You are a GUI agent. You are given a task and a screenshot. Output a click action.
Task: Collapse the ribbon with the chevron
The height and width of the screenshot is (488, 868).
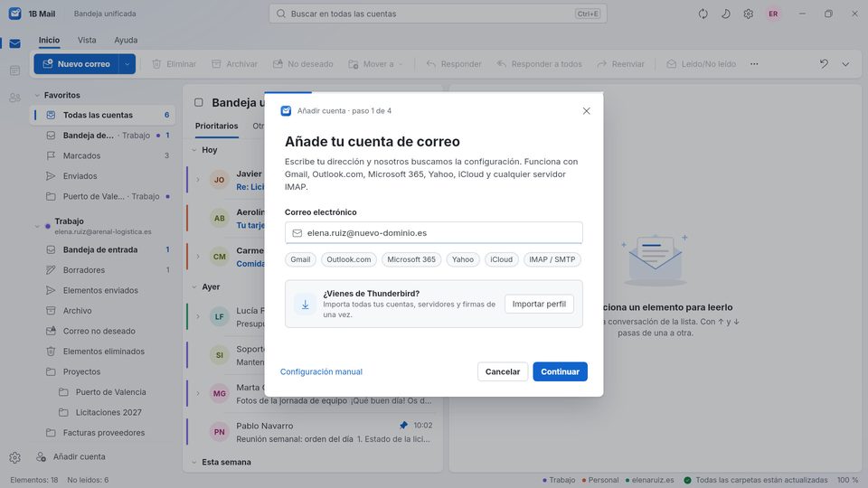tap(845, 64)
